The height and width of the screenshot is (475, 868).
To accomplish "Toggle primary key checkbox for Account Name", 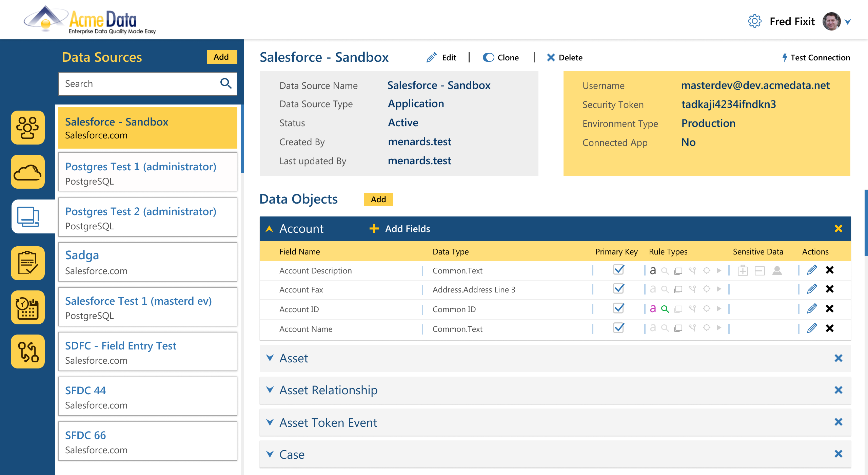I will 619,328.
